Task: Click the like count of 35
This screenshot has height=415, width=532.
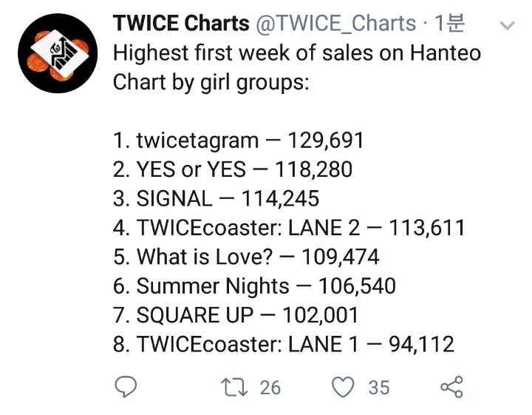Action: [x=378, y=387]
